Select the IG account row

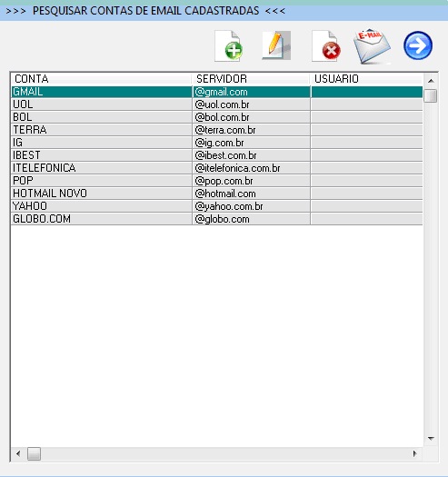pos(216,143)
